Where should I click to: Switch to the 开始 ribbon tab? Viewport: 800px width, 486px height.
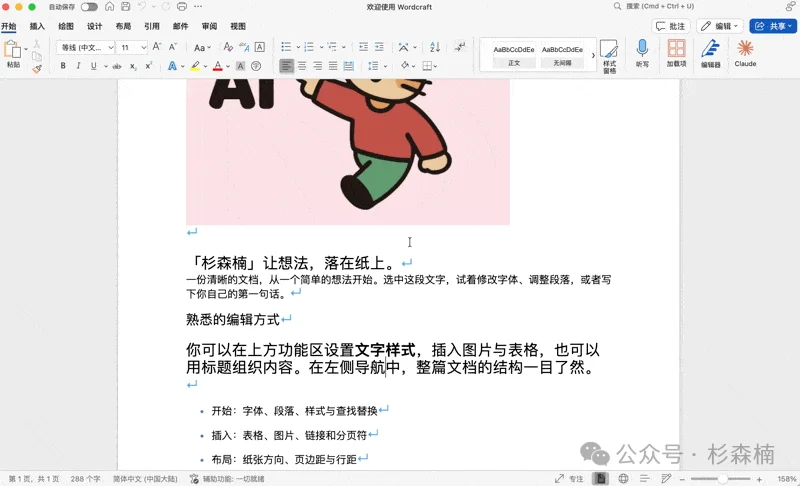click(x=9, y=26)
